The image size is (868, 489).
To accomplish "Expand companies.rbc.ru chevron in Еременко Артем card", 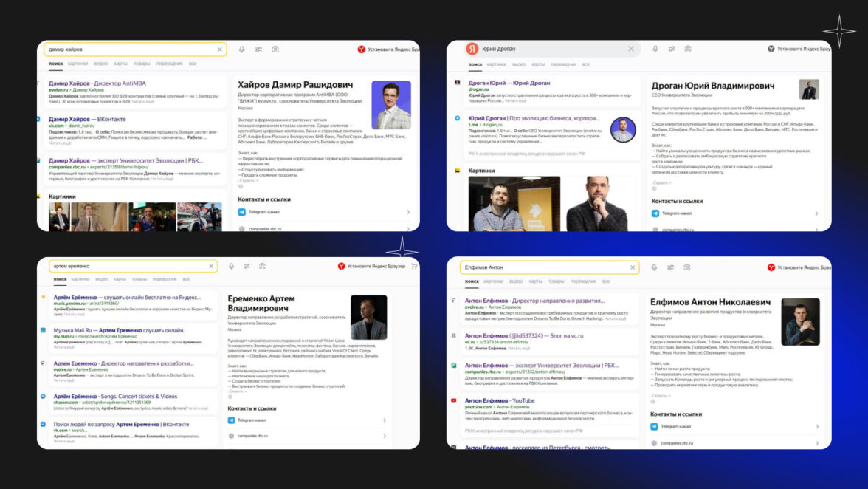I will click(x=385, y=436).
